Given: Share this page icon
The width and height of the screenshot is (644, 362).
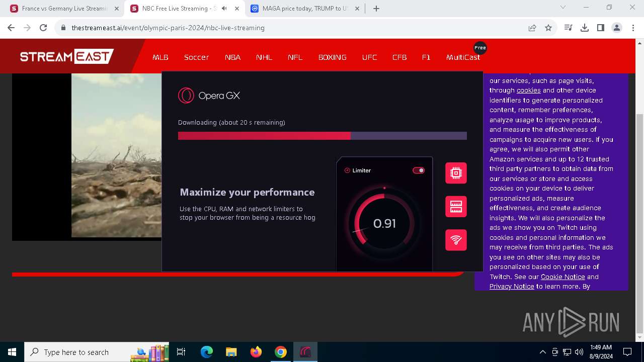Looking at the screenshot, I should tap(532, 28).
